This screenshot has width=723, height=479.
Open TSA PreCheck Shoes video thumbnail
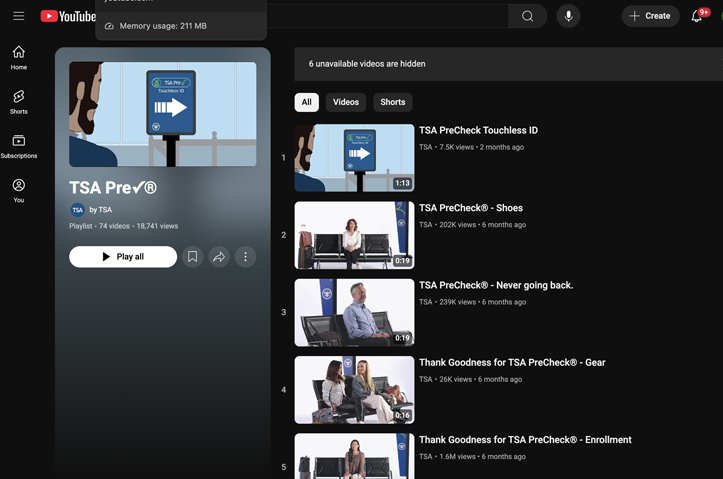[355, 235]
